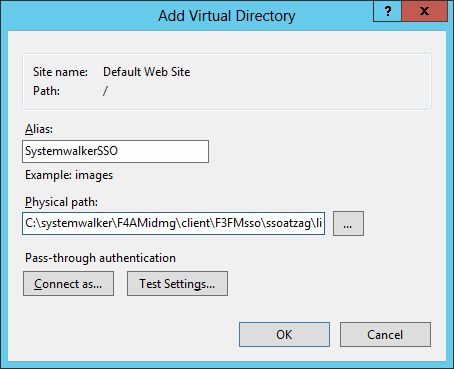This screenshot has height=369, width=454.
Task: Click the Physical path: label
Action: [x=61, y=202]
